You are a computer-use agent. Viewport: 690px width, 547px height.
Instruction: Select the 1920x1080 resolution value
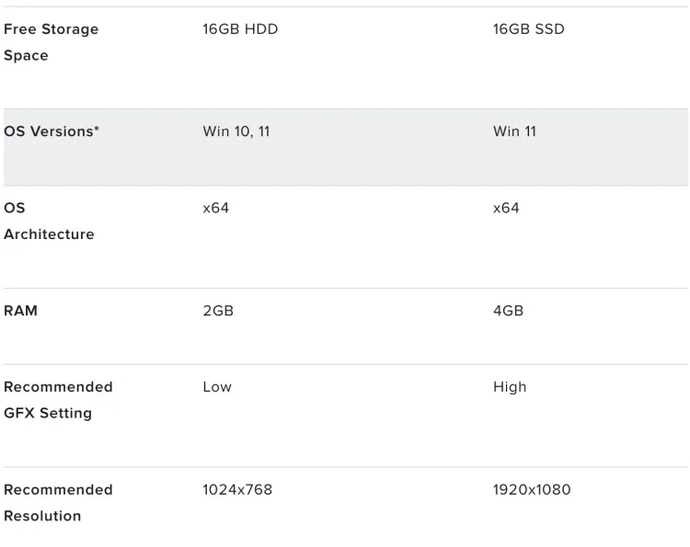pyautogui.click(x=532, y=490)
